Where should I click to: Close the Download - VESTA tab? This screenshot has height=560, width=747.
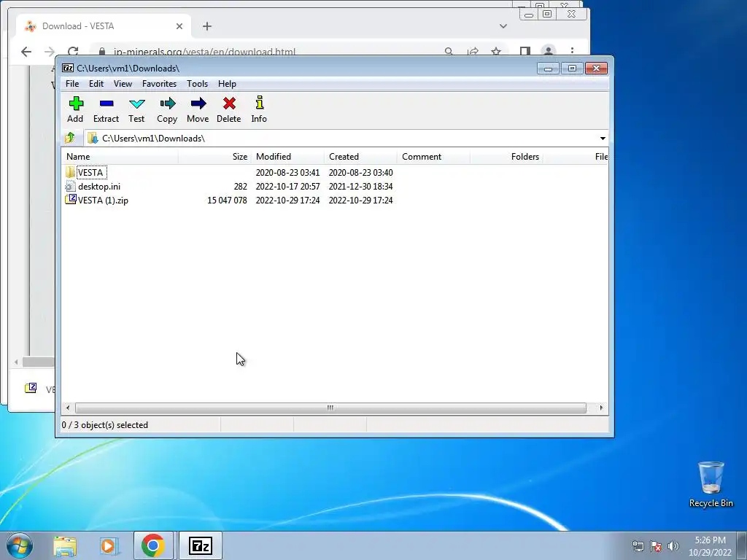[179, 26]
